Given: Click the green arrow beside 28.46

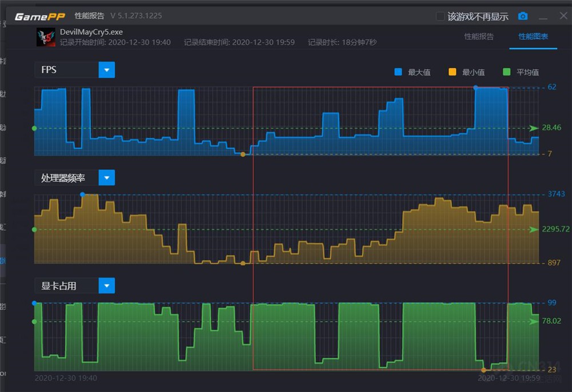Looking at the screenshot, I should pos(534,128).
